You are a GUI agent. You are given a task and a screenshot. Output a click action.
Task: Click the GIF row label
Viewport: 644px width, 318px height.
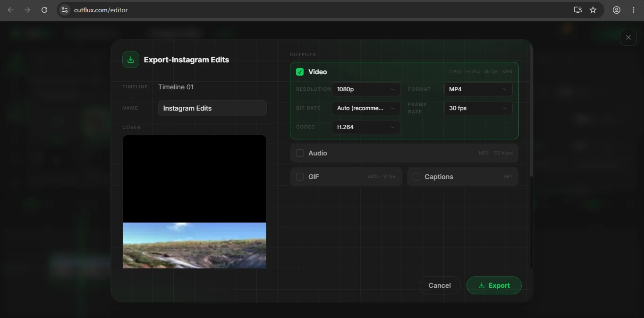pos(314,177)
